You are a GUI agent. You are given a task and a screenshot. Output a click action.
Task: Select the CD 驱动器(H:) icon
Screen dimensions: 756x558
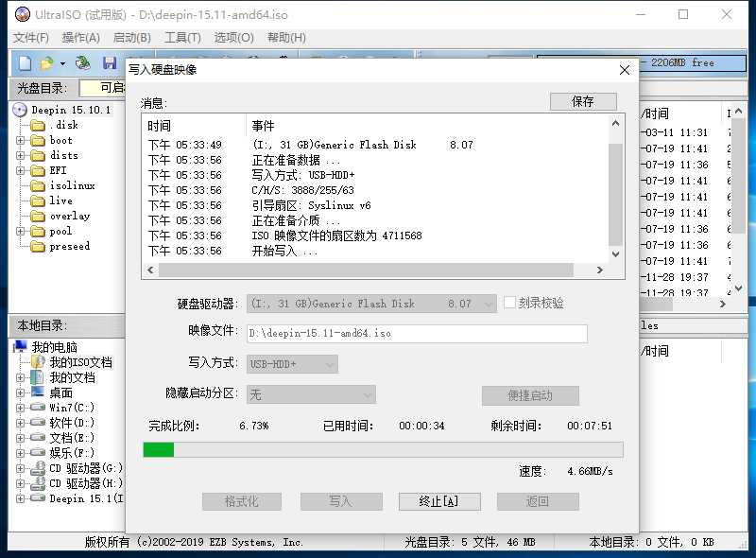coord(38,483)
